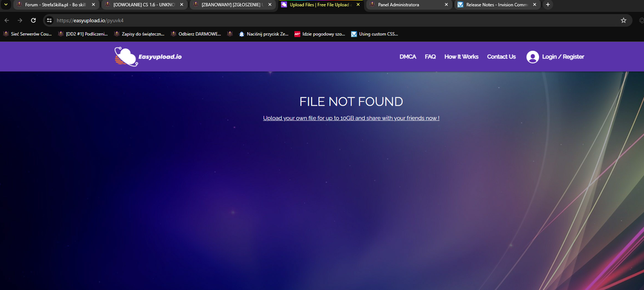Open Idzie pogodowy szo... bookmark
The height and width of the screenshot is (290, 644).
click(319, 34)
